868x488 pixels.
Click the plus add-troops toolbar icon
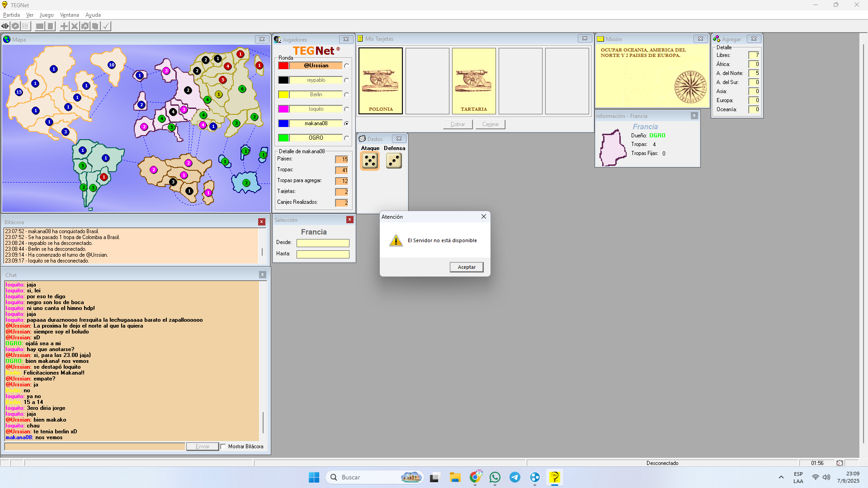(64, 26)
